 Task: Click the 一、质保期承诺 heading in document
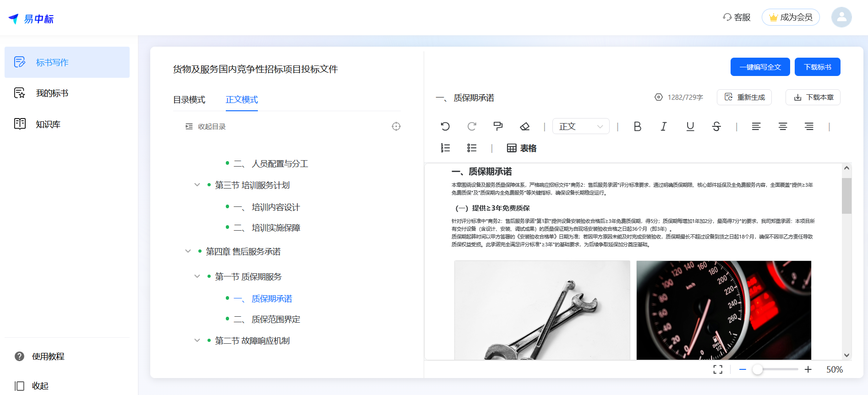click(482, 172)
